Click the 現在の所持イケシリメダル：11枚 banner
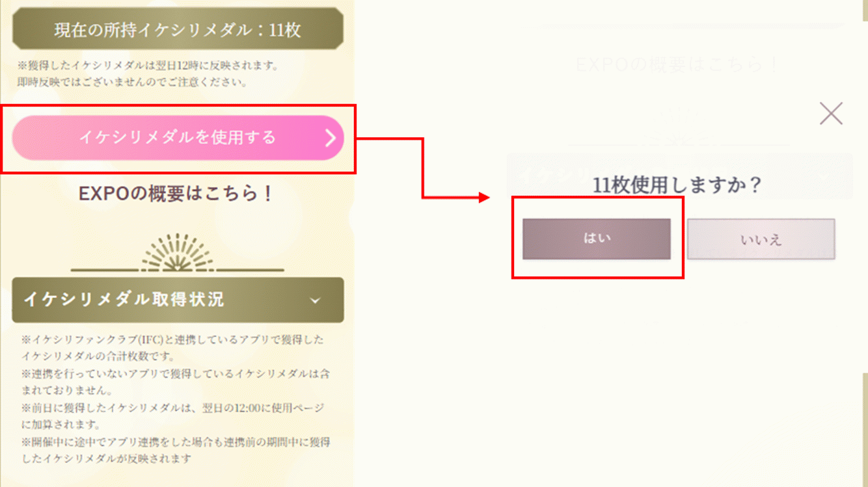Viewport: 868px width, 487px height. (177, 29)
